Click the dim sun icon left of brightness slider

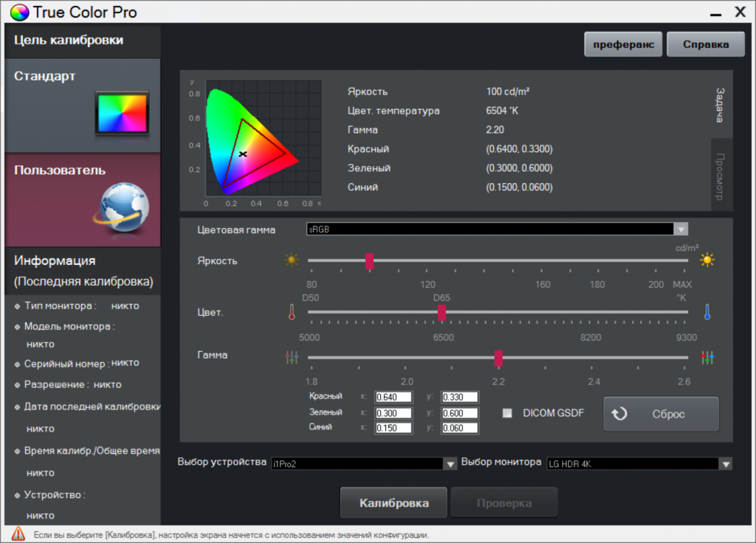[x=292, y=260]
